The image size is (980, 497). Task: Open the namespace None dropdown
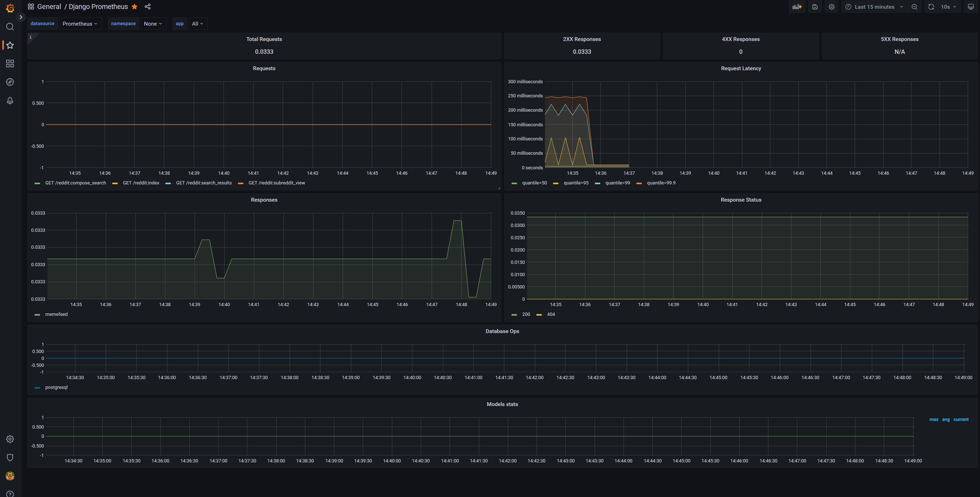pyautogui.click(x=153, y=24)
